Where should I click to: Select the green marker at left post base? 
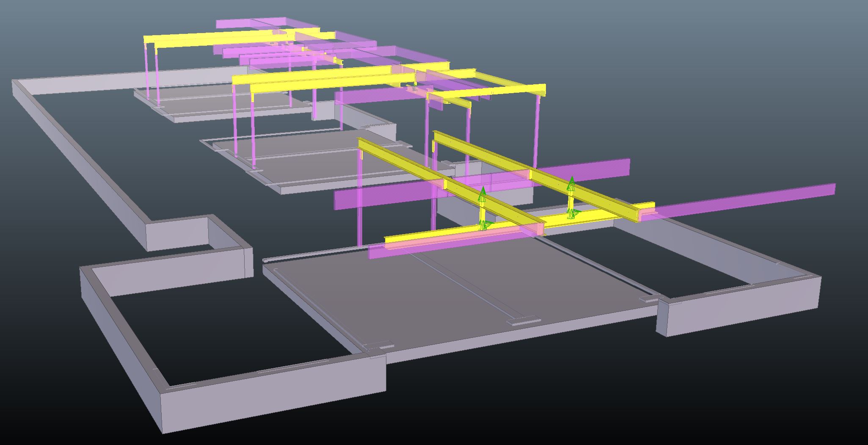coord(484,225)
